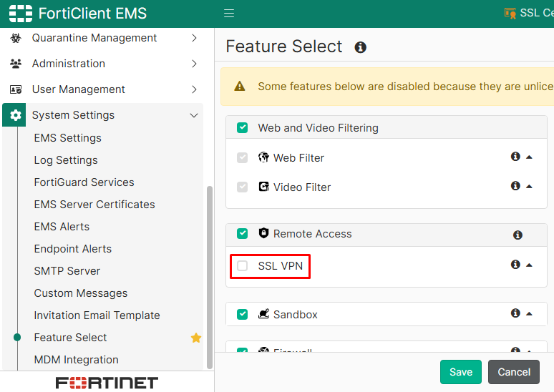Click the System Settings gear icon

(15, 115)
